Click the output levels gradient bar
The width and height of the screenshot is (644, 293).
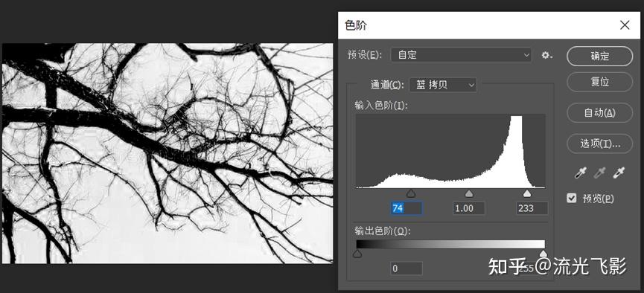click(x=450, y=244)
